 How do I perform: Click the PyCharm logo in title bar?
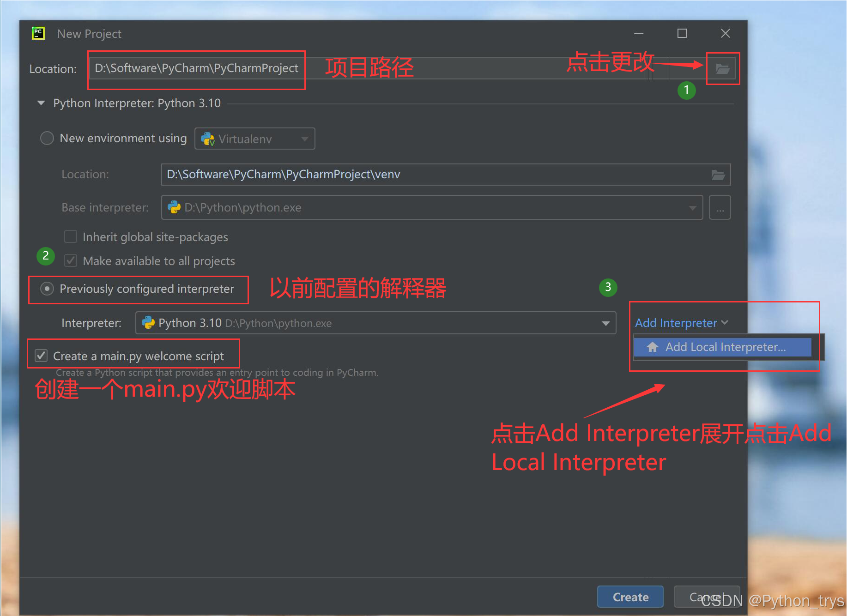38,33
